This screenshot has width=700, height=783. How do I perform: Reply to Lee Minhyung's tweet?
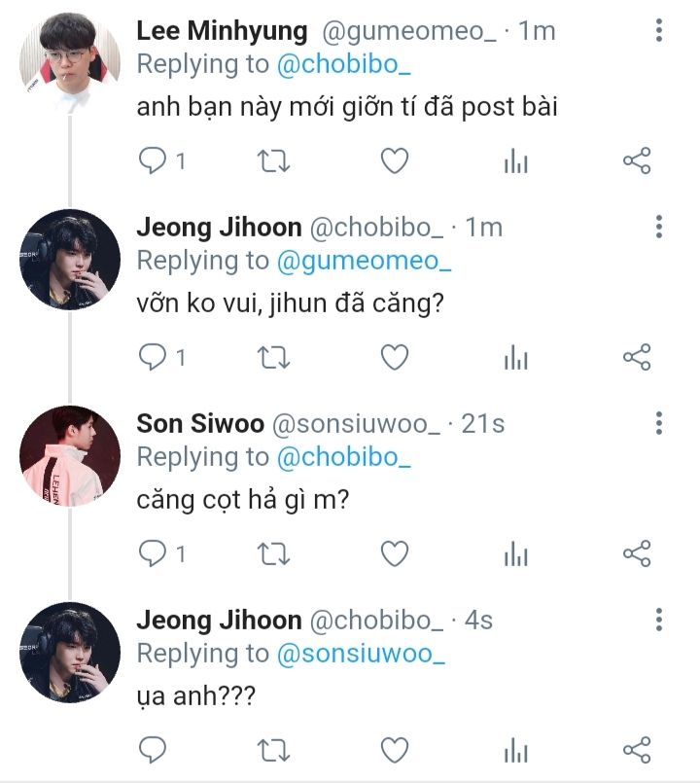[x=154, y=160]
